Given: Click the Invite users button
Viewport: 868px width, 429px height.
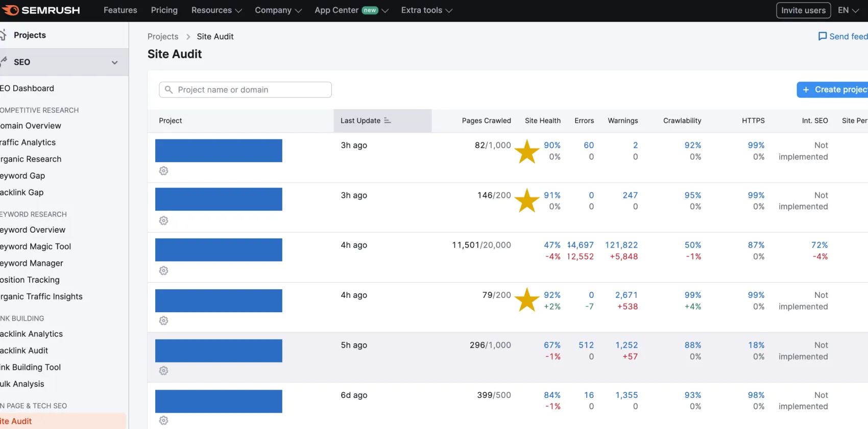Looking at the screenshot, I should 803,10.
